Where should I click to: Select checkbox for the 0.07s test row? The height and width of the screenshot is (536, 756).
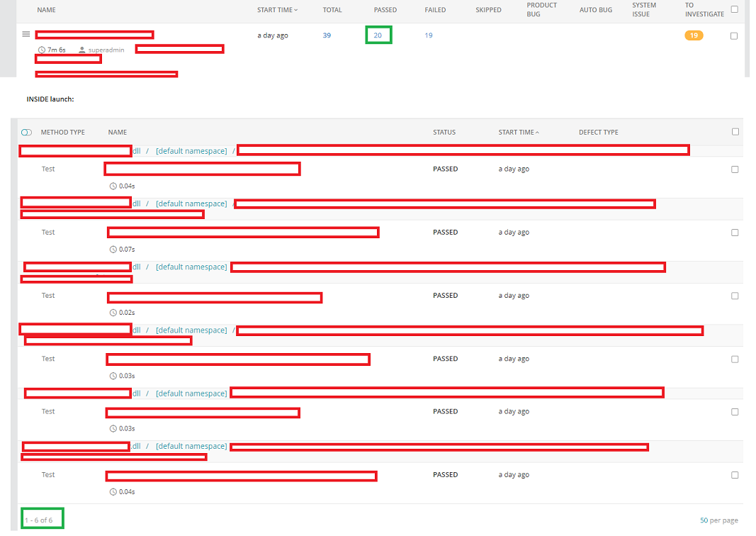pyautogui.click(x=735, y=233)
